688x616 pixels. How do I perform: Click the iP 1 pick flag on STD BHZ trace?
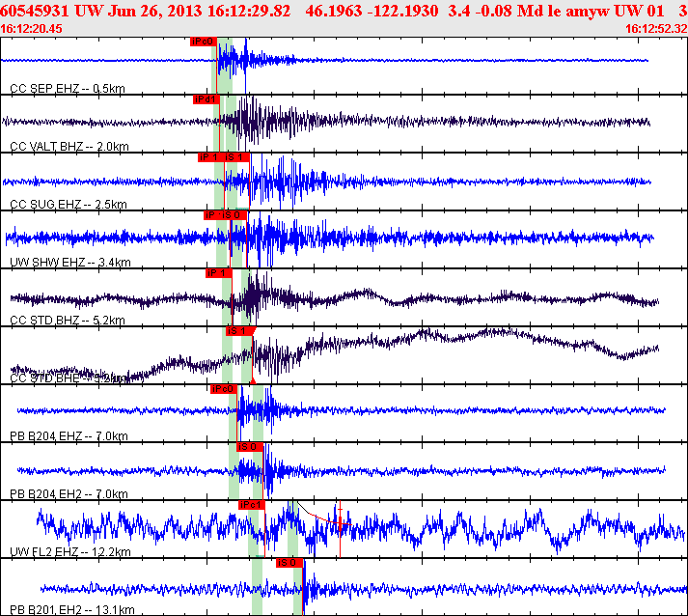218,273
